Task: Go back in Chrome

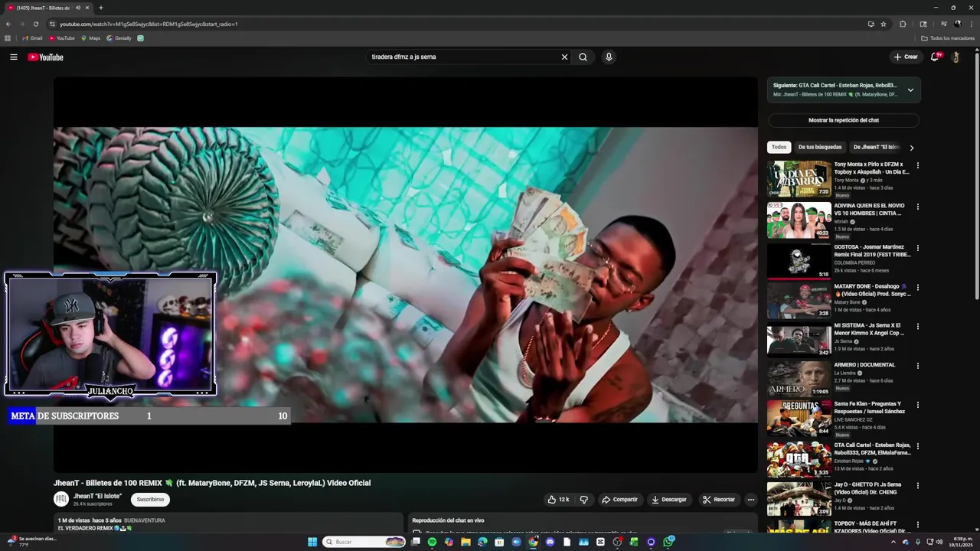Action: (x=8, y=24)
